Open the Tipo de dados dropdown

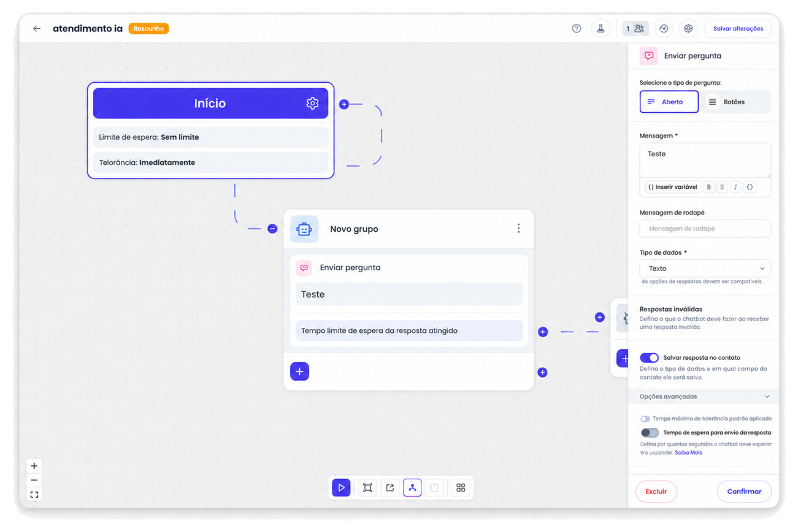point(705,268)
